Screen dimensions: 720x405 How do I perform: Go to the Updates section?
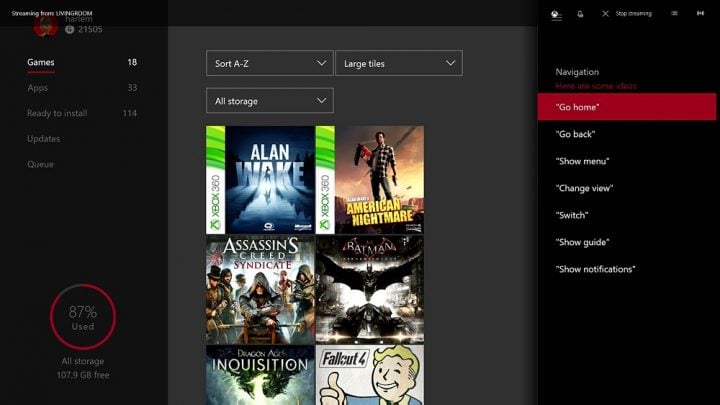pos(43,139)
